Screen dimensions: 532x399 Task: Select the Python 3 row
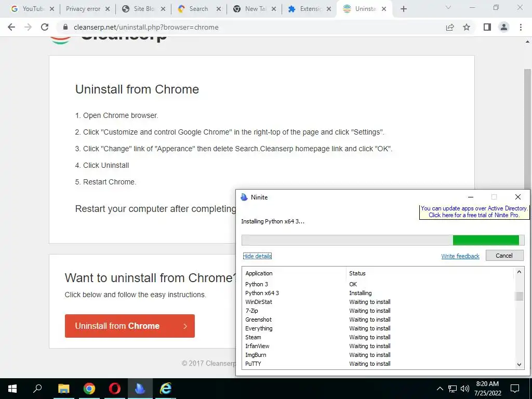[x=378, y=284]
